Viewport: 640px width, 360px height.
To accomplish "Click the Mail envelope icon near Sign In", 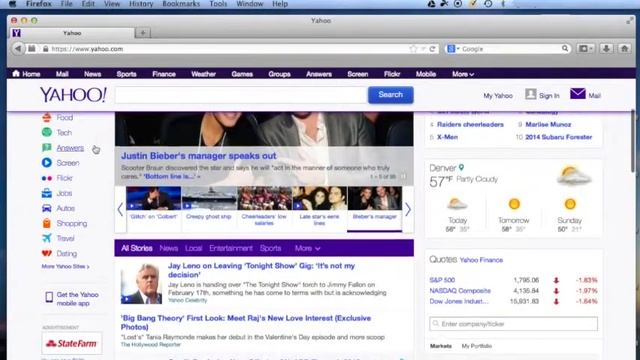I will tap(578, 94).
